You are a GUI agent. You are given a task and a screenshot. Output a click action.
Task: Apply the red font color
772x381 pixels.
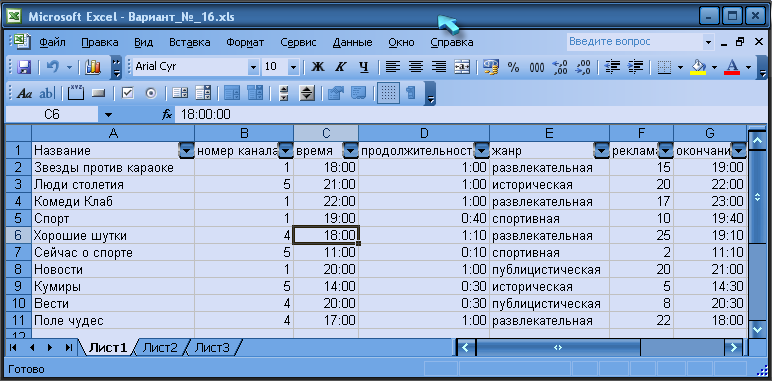[732, 67]
